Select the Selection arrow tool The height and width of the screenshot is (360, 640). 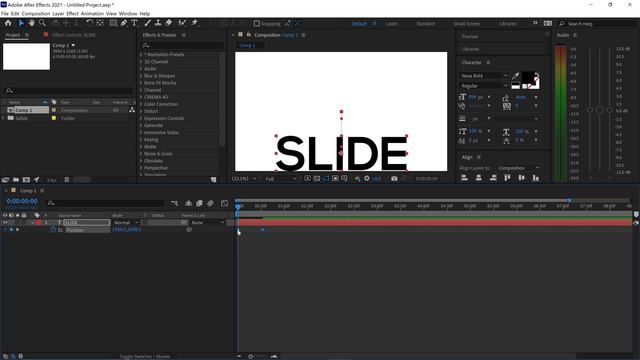(x=21, y=23)
